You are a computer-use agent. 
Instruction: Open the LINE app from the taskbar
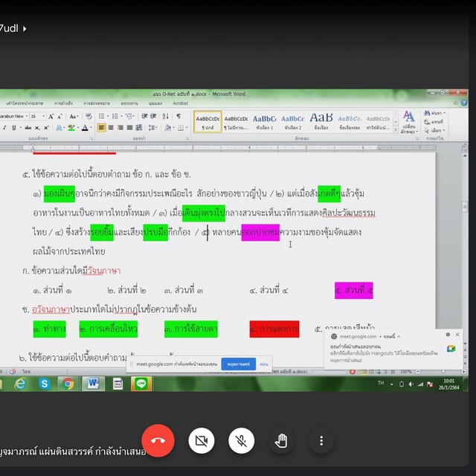141,384
